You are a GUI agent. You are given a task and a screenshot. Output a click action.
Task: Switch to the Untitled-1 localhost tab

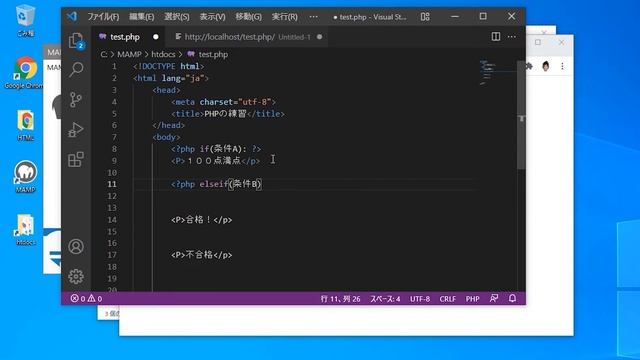click(248, 37)
